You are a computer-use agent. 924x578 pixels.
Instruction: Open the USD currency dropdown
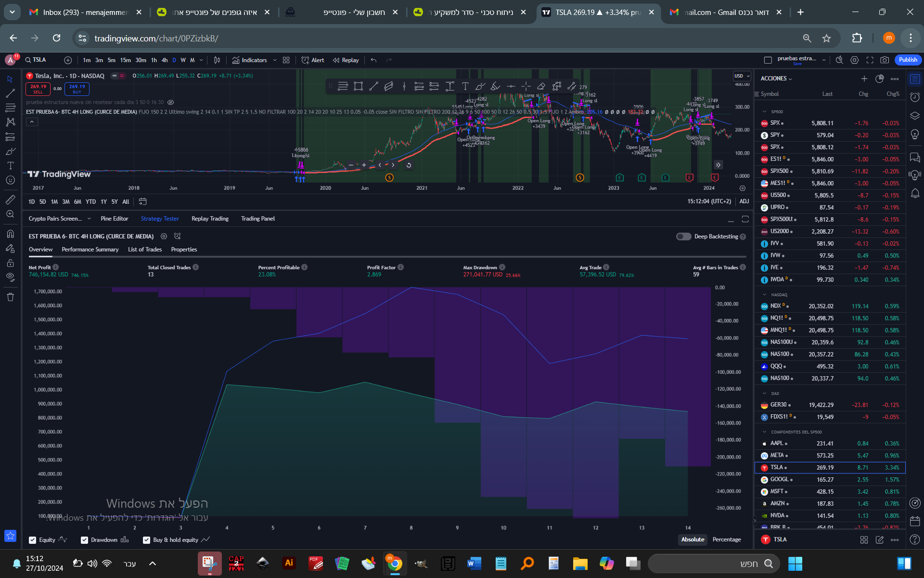(x=742, y=76)
